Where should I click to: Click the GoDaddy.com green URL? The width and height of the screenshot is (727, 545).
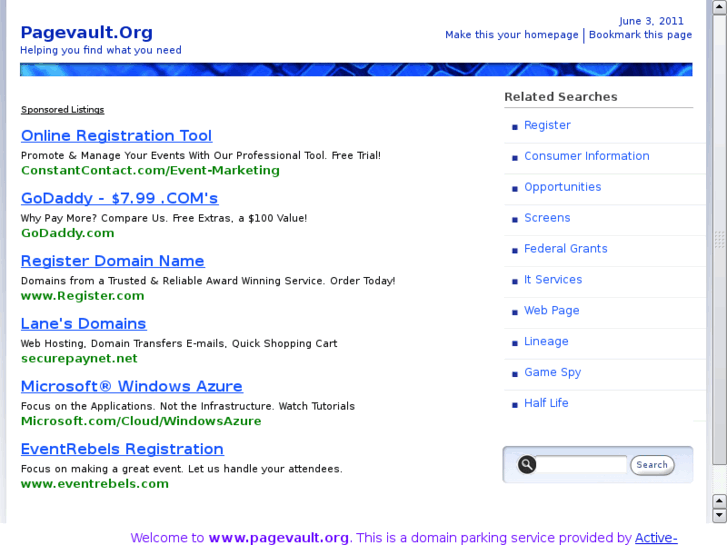coord(68,233)
